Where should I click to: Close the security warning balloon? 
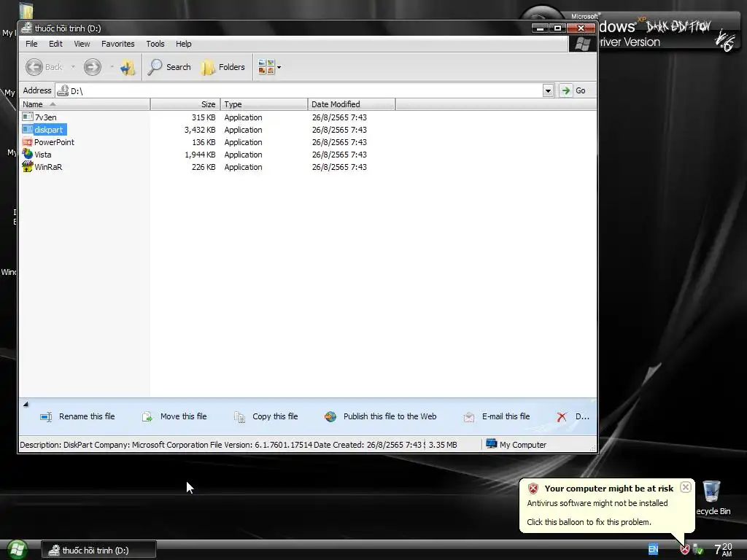[x=685, y=486]
